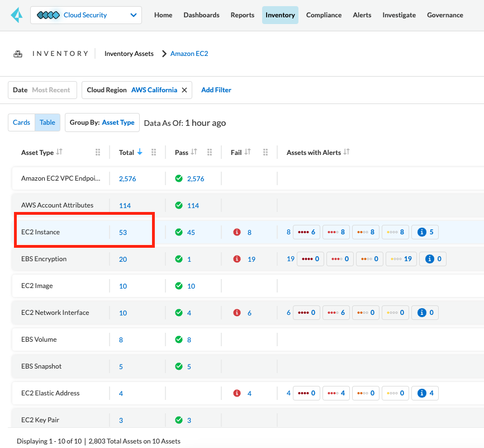Image resolution: width=484 pixels, height=448 pixels.
Task: Sort the Assets with Alerts column
Action: pyautogui.click(x=347, y=152)
